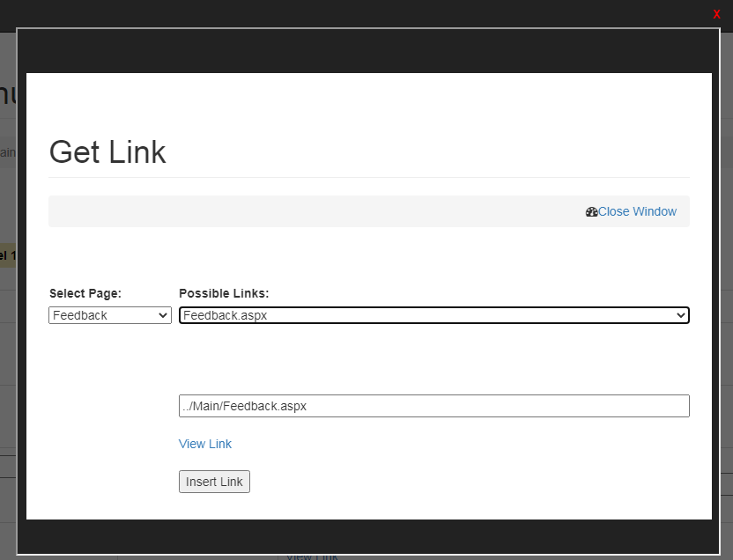Click the dashboard gauge icon beside Close Window

pos(591,212)
